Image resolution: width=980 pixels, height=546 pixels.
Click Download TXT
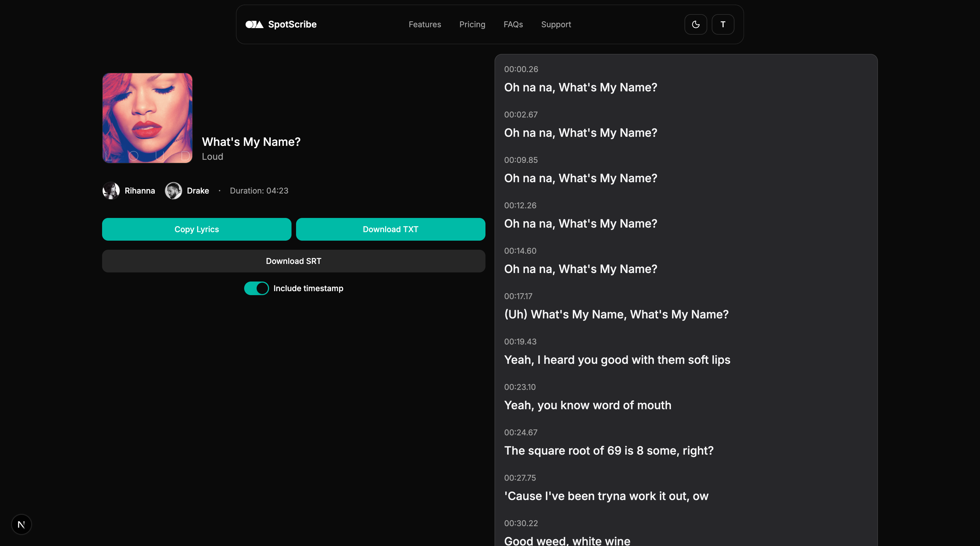(x=390, y=229)
